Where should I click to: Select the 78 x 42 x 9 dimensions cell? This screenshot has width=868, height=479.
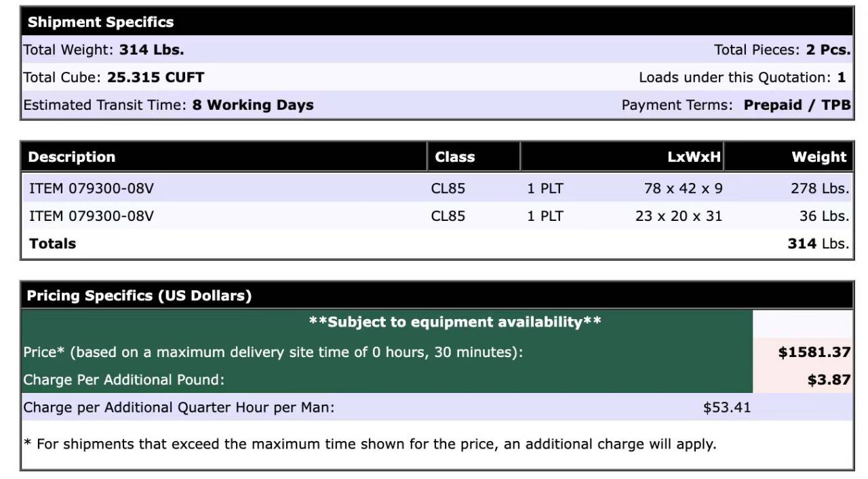pos(683,188)
